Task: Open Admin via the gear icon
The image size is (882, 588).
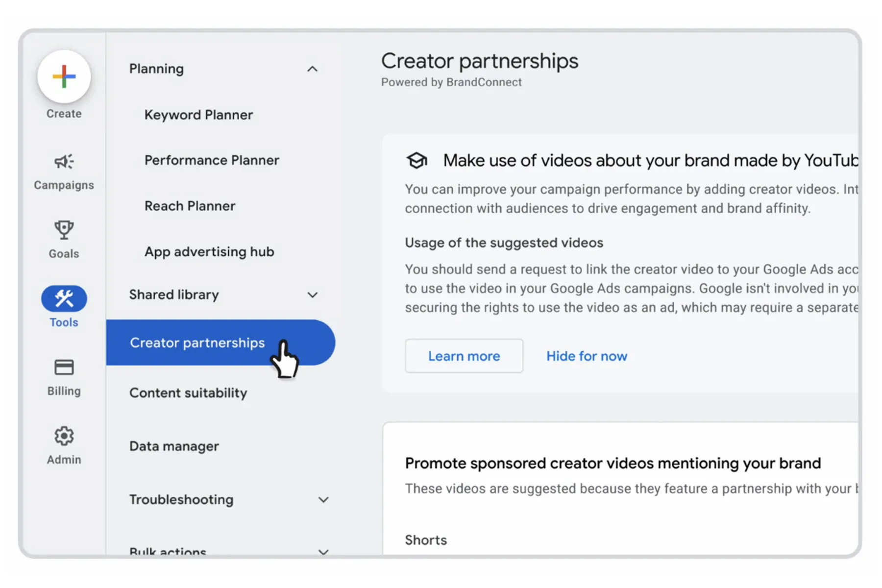Action: coord(64,436)
